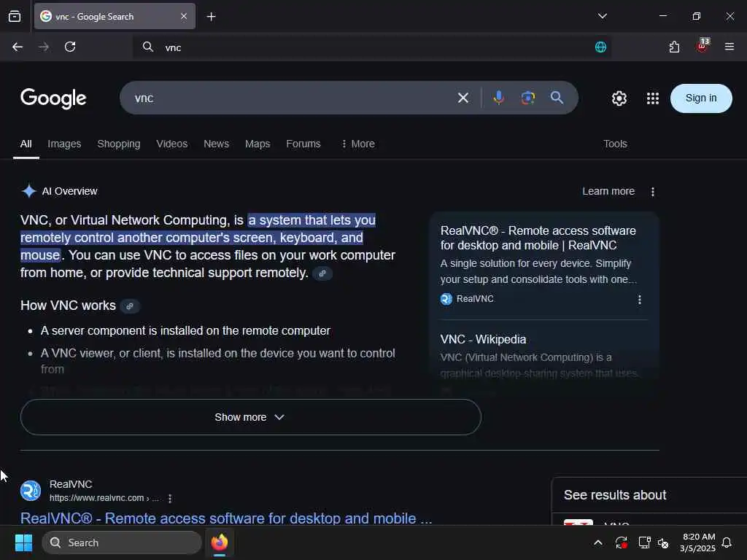Screen dimensions: 747x560
Task: Click the Google logo
Action: [53, 98]
